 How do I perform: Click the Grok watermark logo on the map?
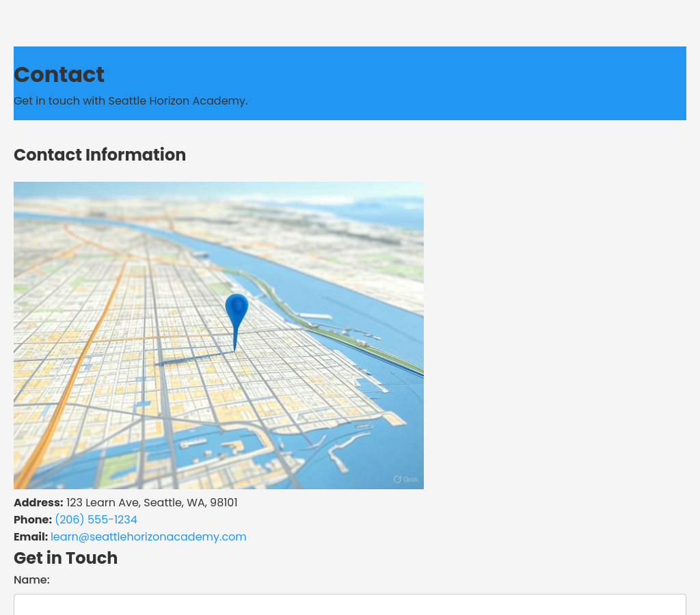406,480
